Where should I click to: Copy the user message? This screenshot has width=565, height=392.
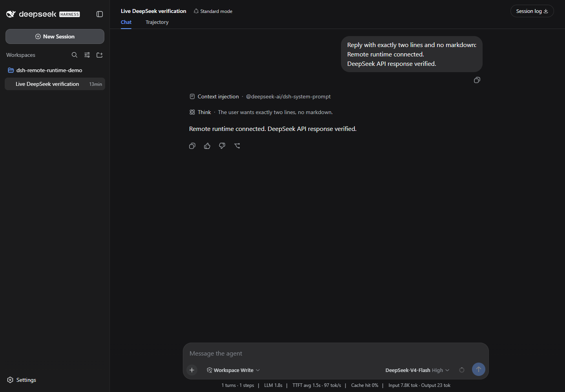(x=477, y=80)
